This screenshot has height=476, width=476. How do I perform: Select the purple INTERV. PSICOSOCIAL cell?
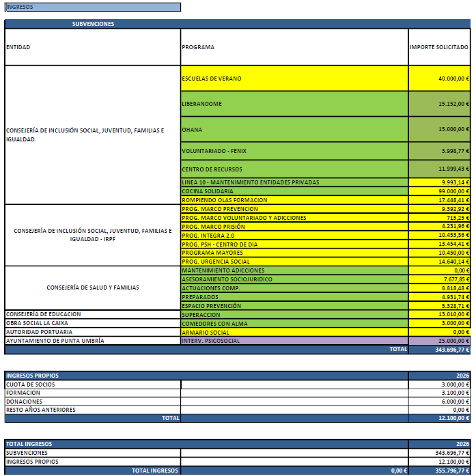click(294, 341)
